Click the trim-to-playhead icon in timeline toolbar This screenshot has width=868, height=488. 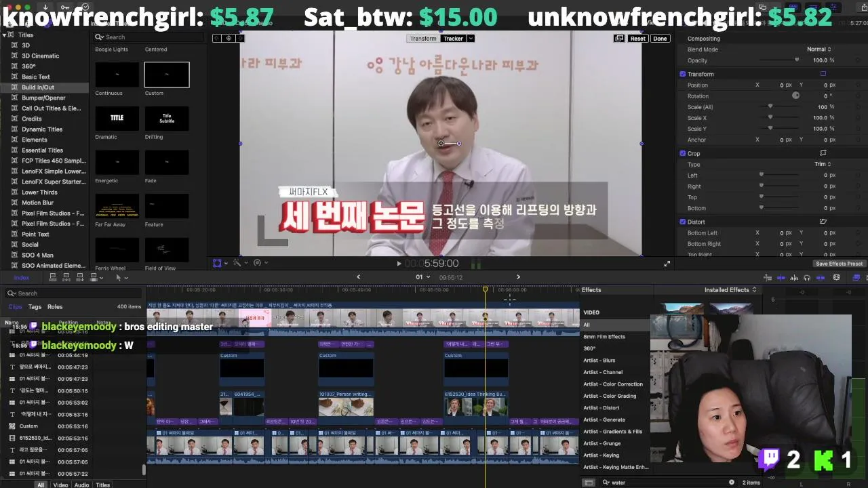[x=767, y=277]
